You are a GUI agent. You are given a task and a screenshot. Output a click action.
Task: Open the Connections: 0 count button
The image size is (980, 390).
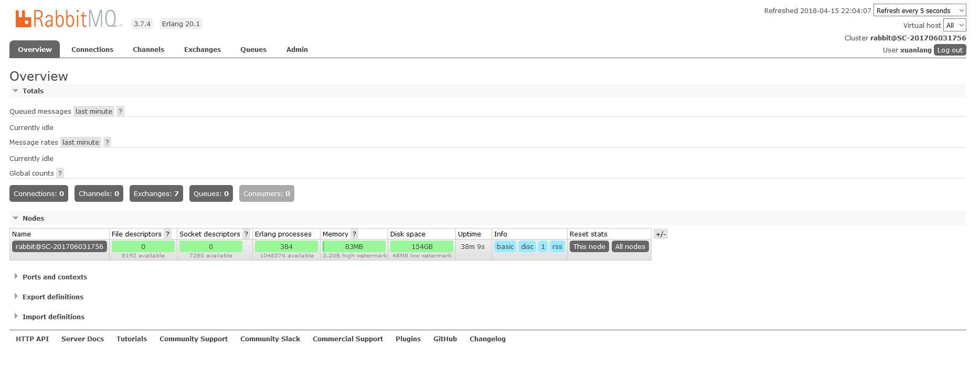(39, 193)
